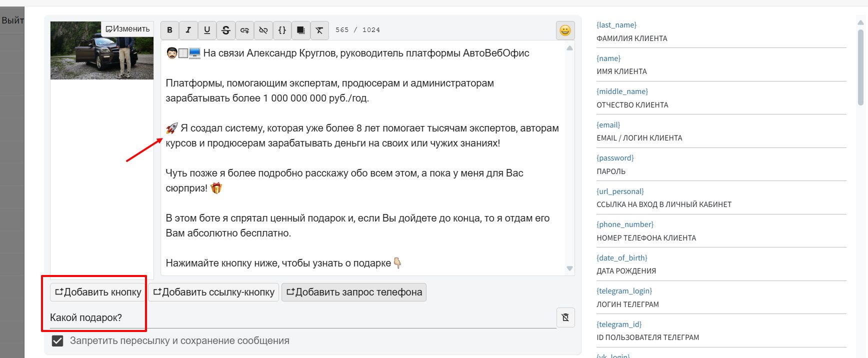868x358 pixels.
Task: Clear text formatting
Action: click(x=319, y=30)
